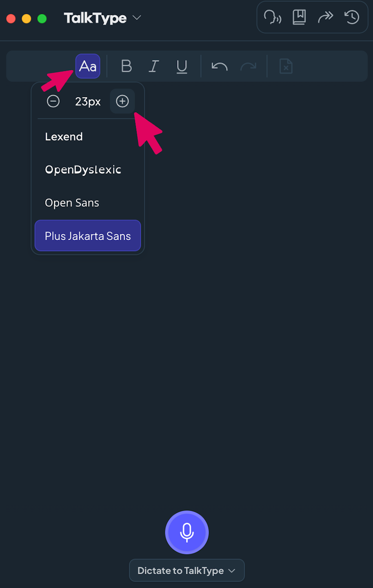Undo the last action
Viewport: 373px width, 588px height.
coord(220,66)
